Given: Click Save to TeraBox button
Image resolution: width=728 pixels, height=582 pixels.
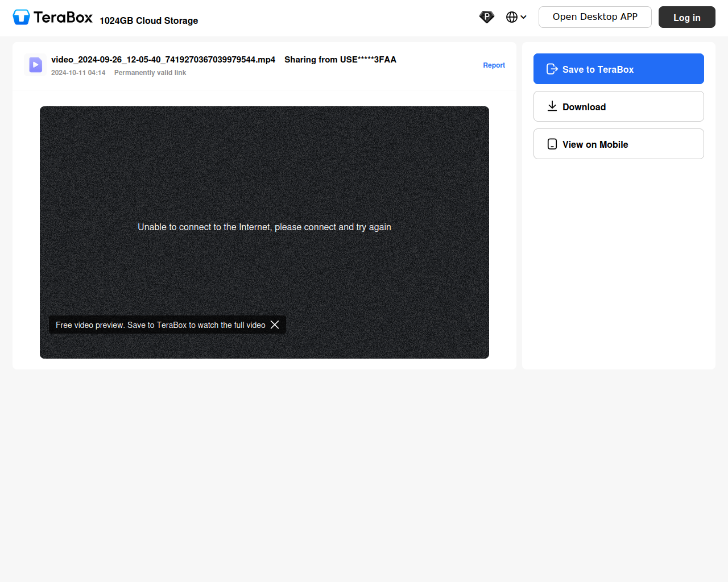Looking at the screenshot, I should click(619, 69).
